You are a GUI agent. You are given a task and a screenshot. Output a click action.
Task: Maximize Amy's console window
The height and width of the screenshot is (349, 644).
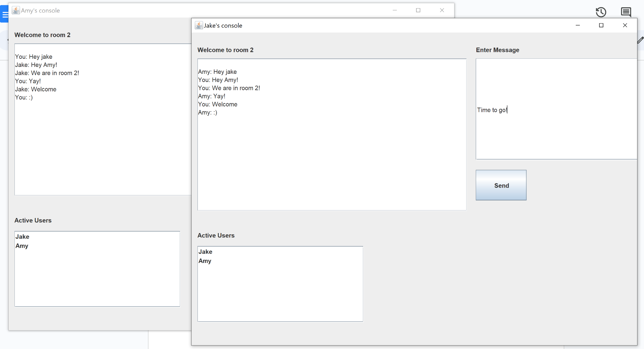(x=418, y=10)
